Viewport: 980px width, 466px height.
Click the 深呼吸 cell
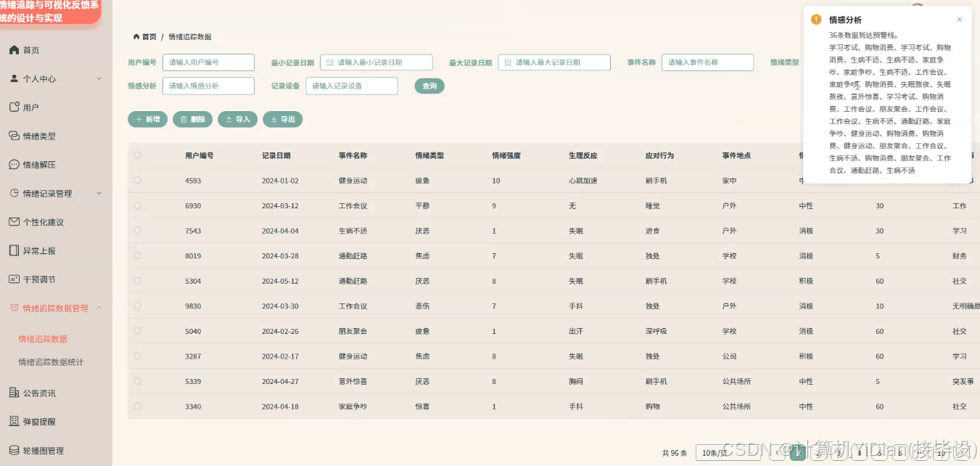point(656,331)
